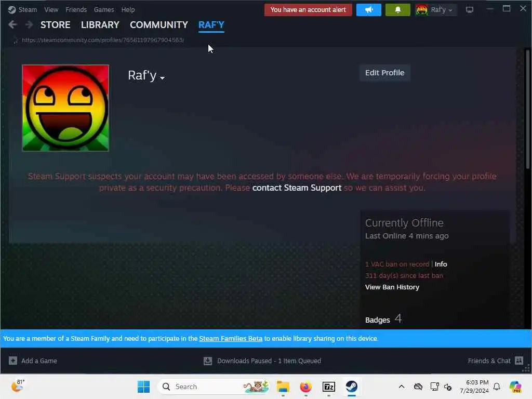Click the steamcommunity profile URL

[103, 40]
